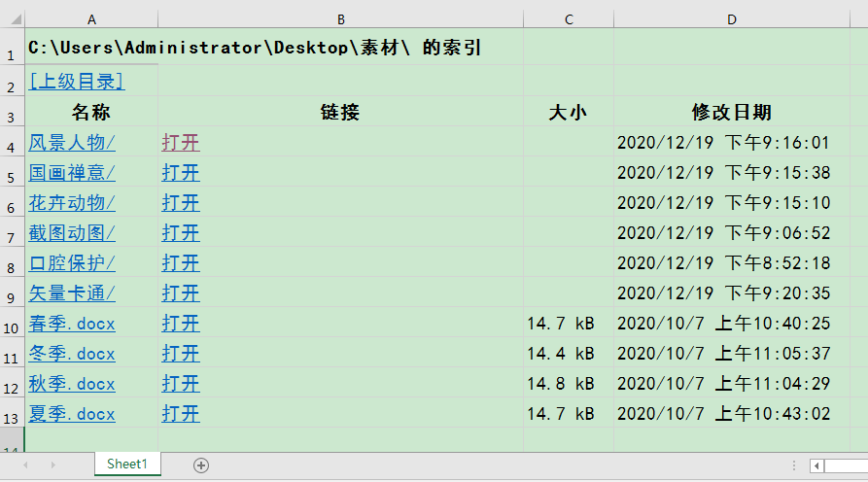Select date cell 上午11:04:29
868x482 pixels.
coord(732,383)
